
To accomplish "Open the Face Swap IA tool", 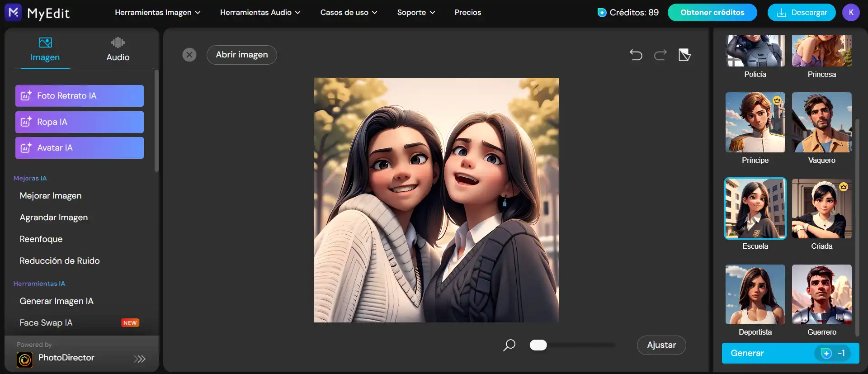I will pyautogui.click(x=46, y=323).
